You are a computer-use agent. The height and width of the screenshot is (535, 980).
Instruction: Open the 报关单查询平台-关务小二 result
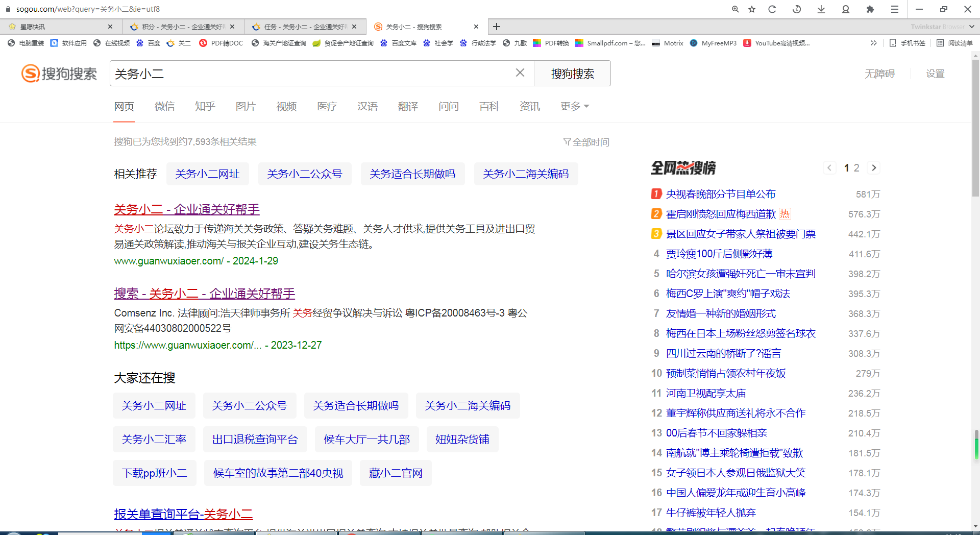pos(183,514)
